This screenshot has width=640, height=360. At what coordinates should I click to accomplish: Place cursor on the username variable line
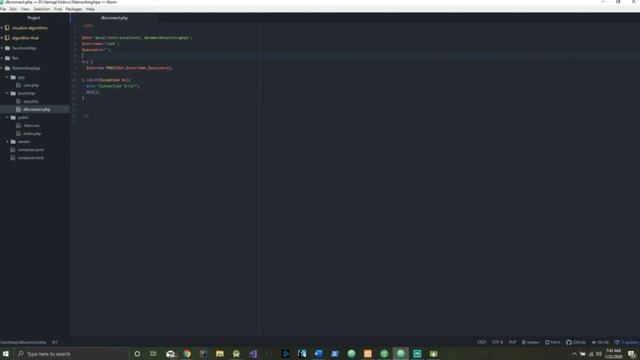click(100, 44)
